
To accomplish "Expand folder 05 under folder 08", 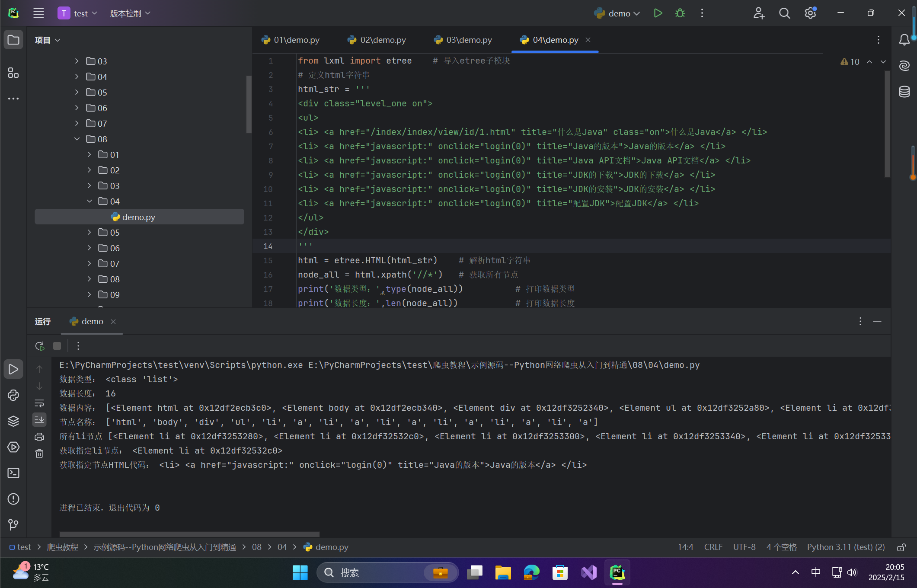I will click(89, 233).
